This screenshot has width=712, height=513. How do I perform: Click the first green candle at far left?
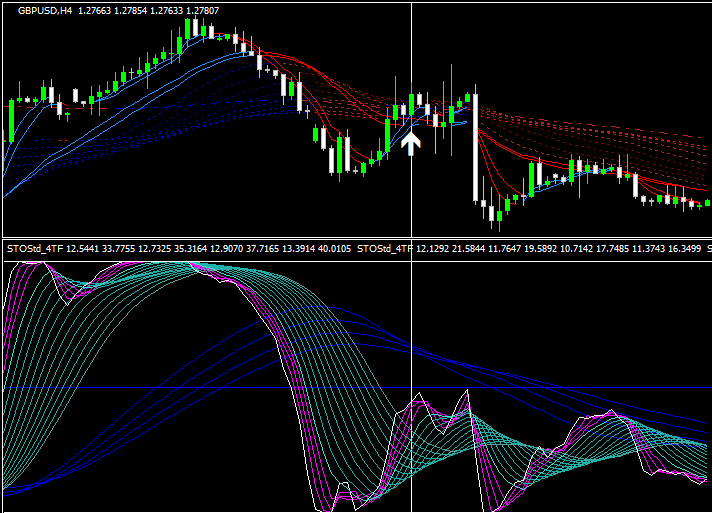tap(10, 121)
